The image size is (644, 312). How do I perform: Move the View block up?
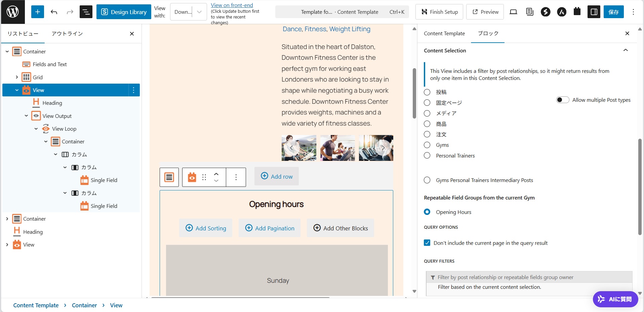pyautogui.click(x=216, y=174)
